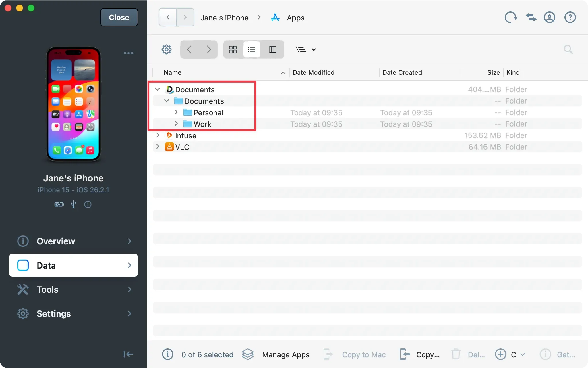The width and height of the screenshot is (588, 368).
Task: Click the search magnifier icon
Action: click(x=568, y=49)
